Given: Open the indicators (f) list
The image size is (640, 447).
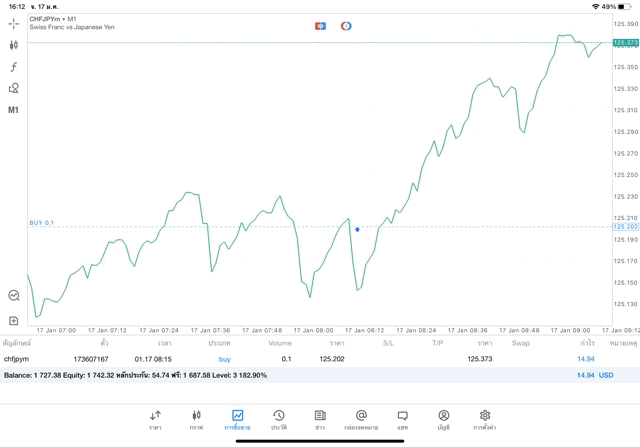Looking at the screenshot, I should [14, 67].
